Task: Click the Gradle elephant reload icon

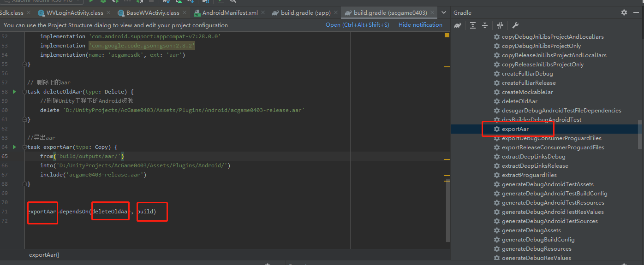Action: pyautogui.click(x=458, y=25)
